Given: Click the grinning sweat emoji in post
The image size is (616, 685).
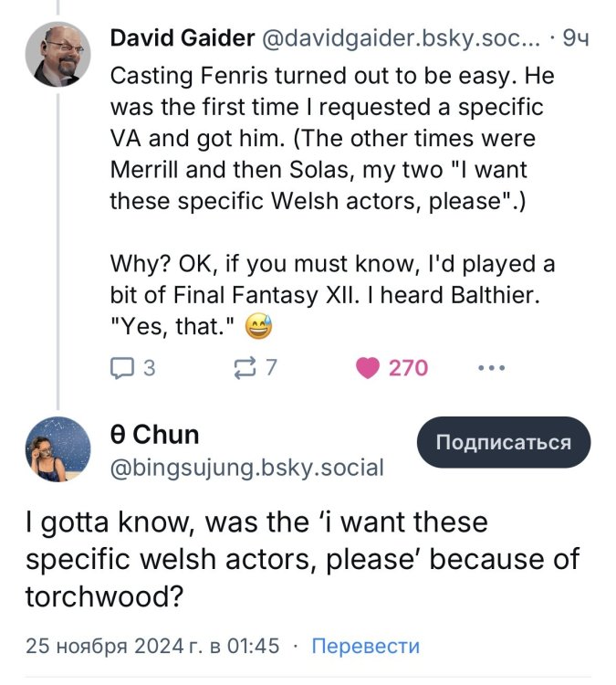Looking at the screenshot, I should (x=263, y=326).
